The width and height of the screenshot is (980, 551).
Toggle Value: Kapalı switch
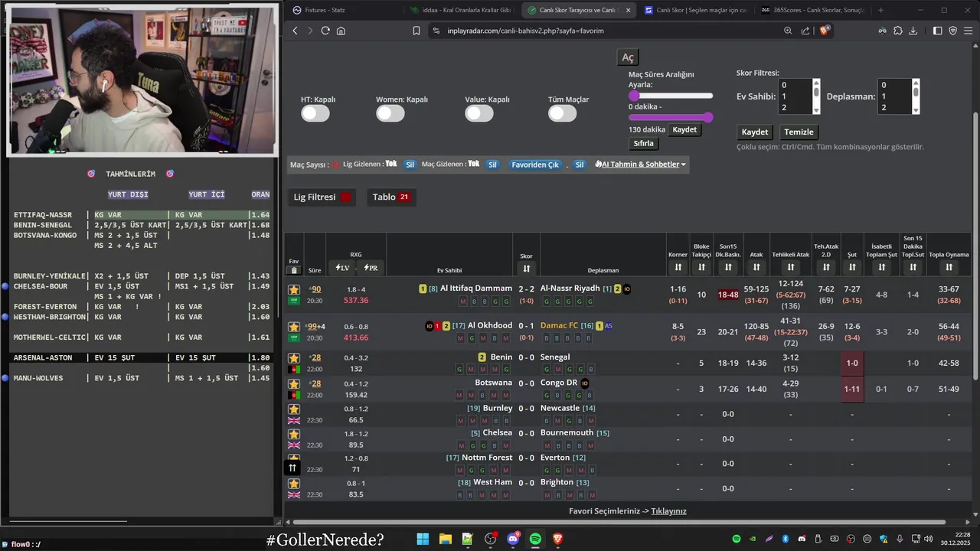(479, 113)
